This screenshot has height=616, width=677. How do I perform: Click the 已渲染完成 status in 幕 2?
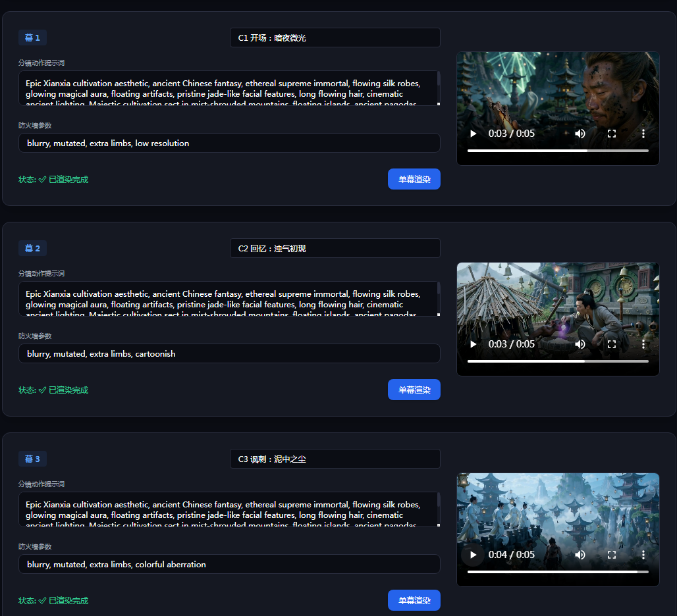[53, 390]
